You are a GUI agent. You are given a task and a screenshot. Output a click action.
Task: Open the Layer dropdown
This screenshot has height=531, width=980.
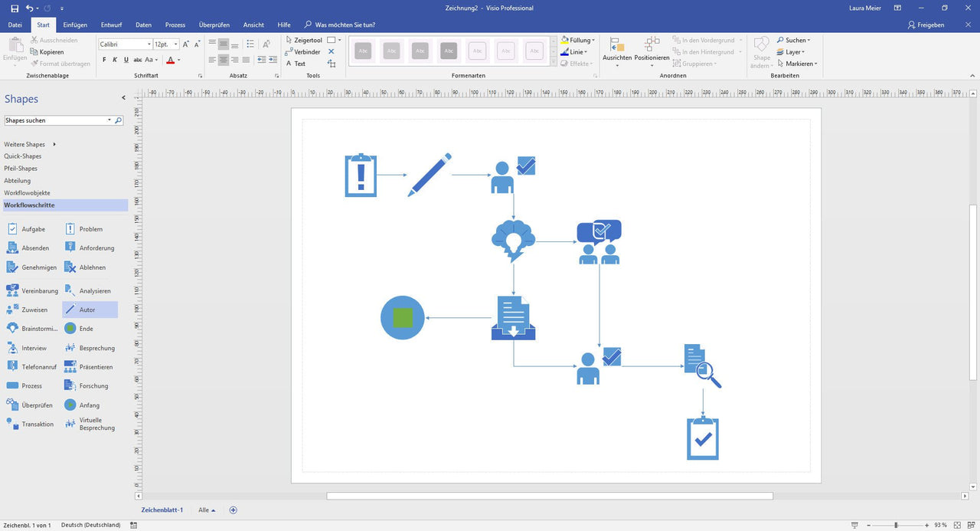(793, 51)
